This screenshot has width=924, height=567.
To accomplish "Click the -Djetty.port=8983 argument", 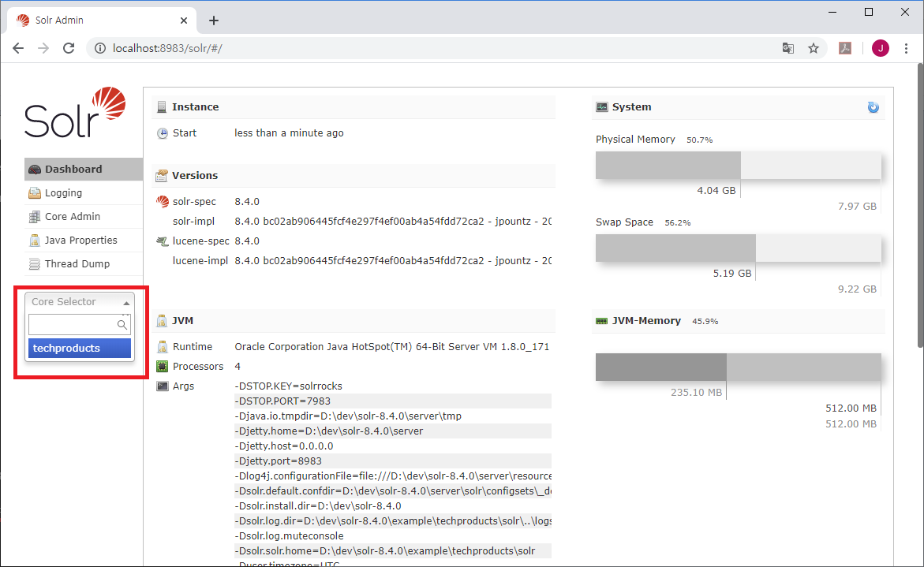I will click(278, 461).
